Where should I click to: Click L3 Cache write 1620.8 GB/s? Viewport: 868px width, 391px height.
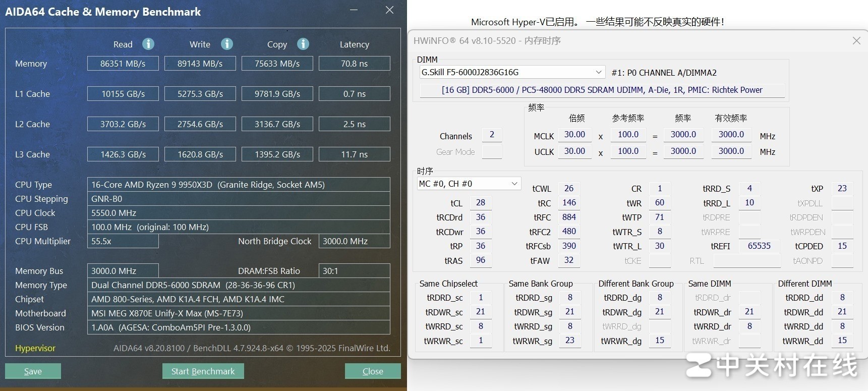pos(200,154)
